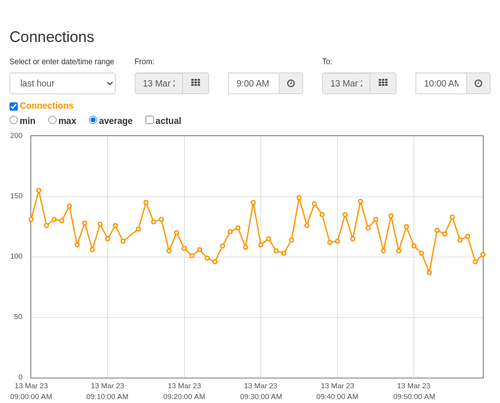Open the To date calendar picker icon
Viewport: 500px width, 403px height.
coord(383,83)
